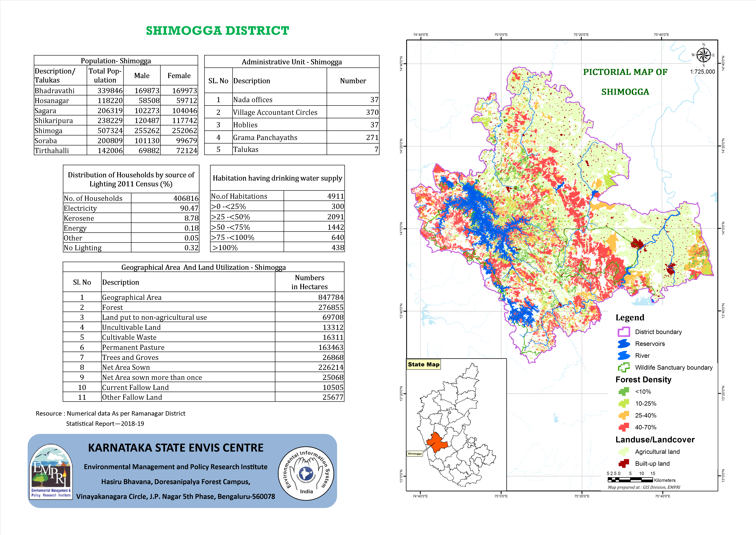Click the small Shimogga callout label
This screenshot has height=535, width=756.
[x=414, y=454]
